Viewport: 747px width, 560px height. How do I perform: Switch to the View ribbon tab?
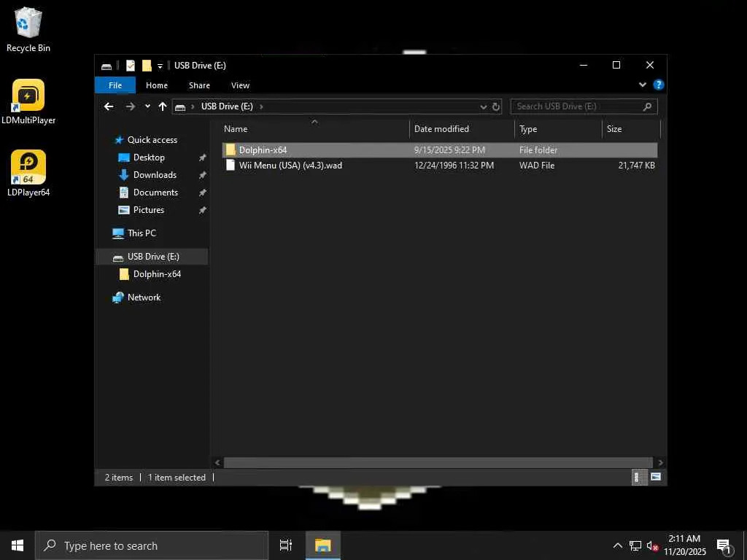pos(240,85)
